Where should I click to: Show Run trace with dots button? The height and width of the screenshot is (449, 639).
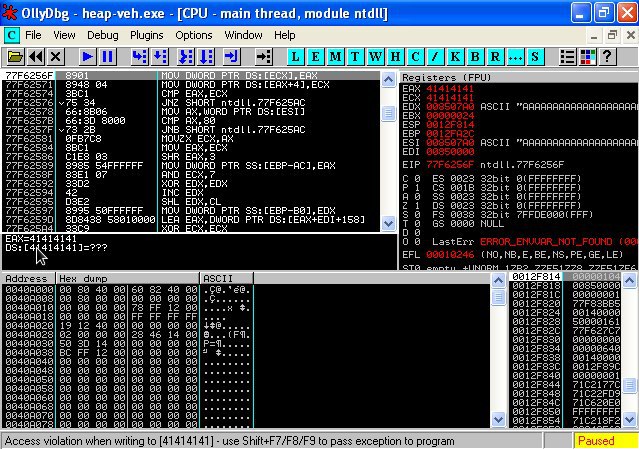click(515, 57)
